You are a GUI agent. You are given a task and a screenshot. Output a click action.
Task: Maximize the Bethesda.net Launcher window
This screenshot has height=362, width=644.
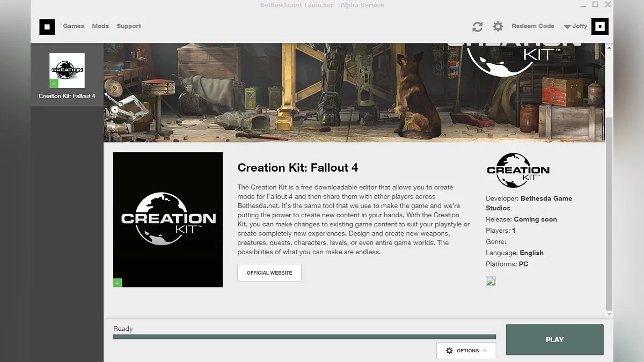(595, 5)
